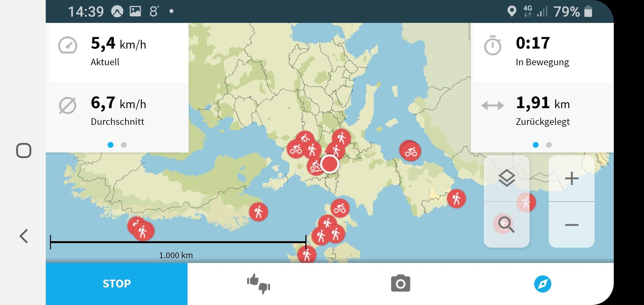
Task: Open the map search magnifier
Action: click(x=506, y=225)
